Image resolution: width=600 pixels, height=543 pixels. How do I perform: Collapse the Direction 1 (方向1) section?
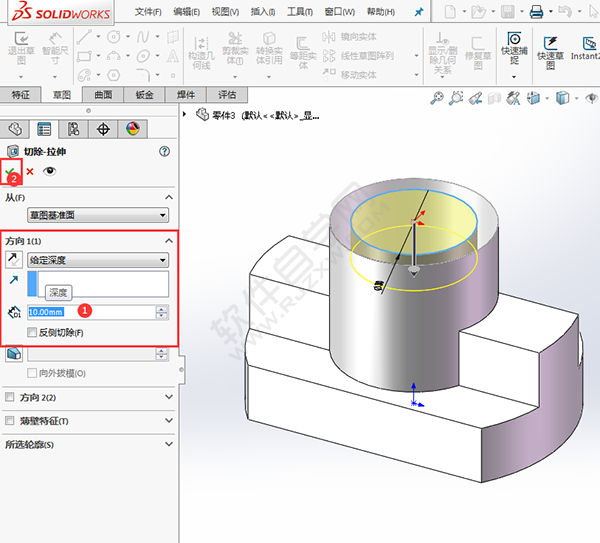point(169,241)
